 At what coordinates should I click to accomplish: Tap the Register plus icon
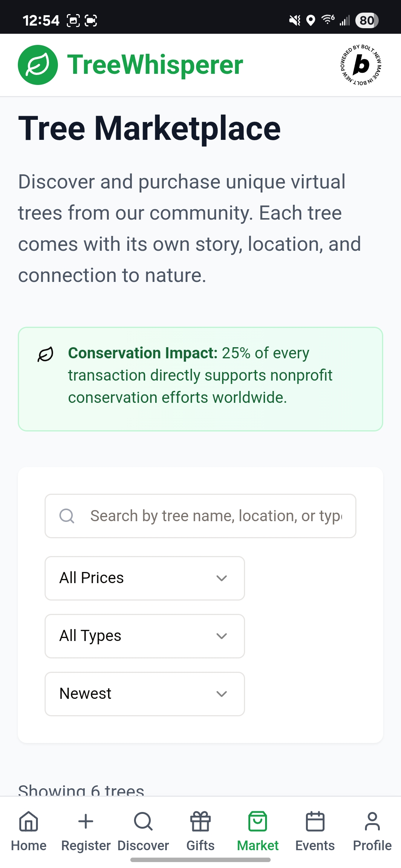(x=86, y=821)
